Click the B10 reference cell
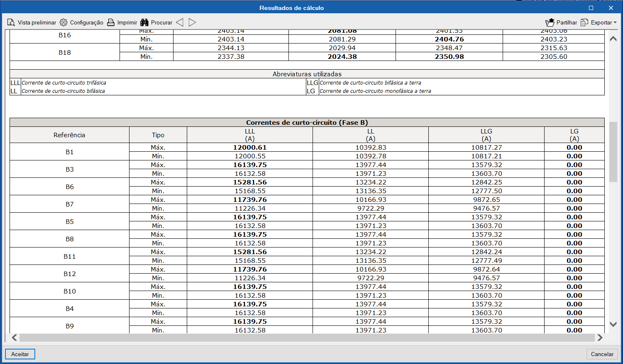The image size is (623, 364). (x=69, y=291)
